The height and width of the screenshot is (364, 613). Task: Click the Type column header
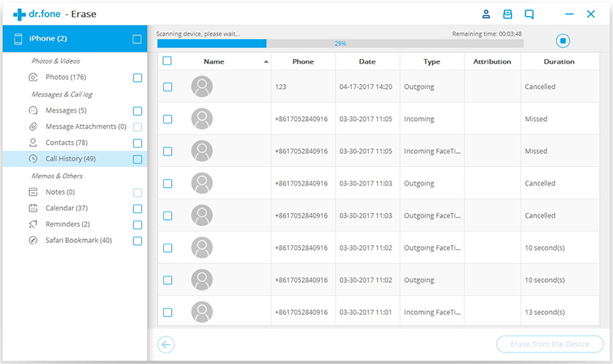click(431, 61)
